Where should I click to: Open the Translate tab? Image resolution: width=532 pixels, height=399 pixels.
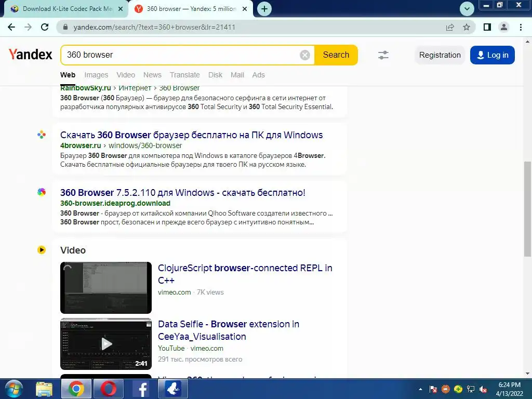pyautogui.click(x=184, y=75)
